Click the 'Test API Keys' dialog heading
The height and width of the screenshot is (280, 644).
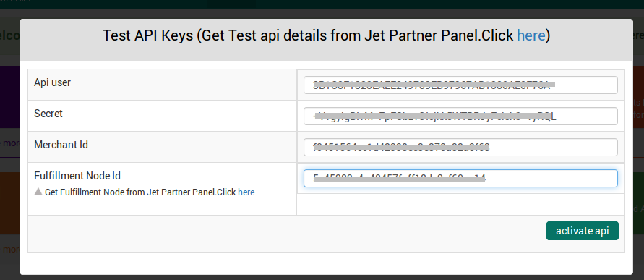147,35
